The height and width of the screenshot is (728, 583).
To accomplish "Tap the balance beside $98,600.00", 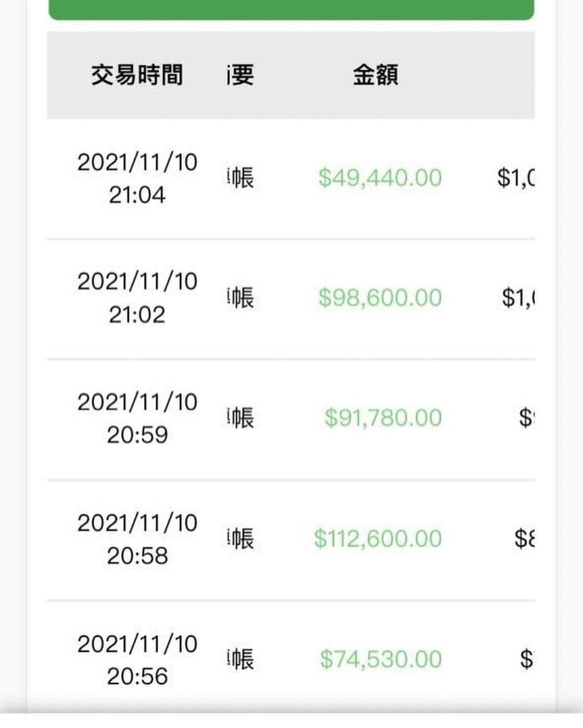I will click(x=518, y=298).
